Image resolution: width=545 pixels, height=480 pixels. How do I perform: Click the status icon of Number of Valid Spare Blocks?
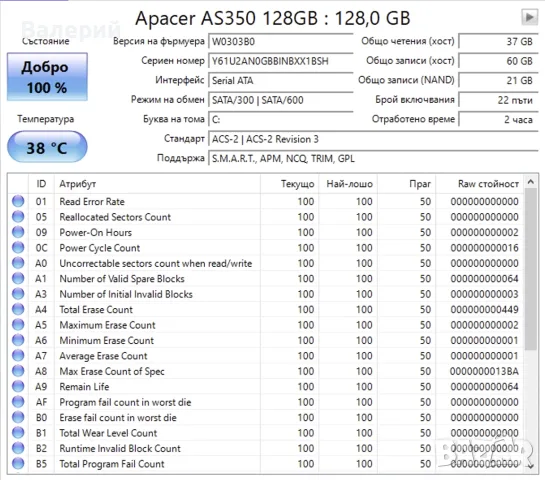coord(18,278)
